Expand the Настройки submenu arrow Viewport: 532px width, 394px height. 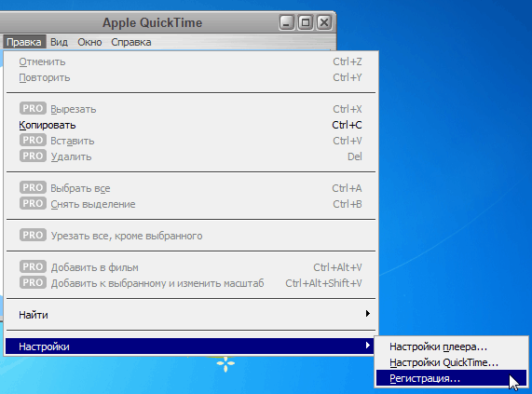368,346
